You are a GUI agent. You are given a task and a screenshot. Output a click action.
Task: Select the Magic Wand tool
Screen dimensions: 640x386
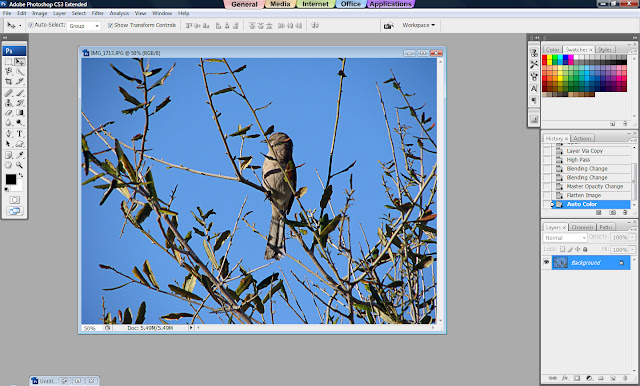[20, 72]
